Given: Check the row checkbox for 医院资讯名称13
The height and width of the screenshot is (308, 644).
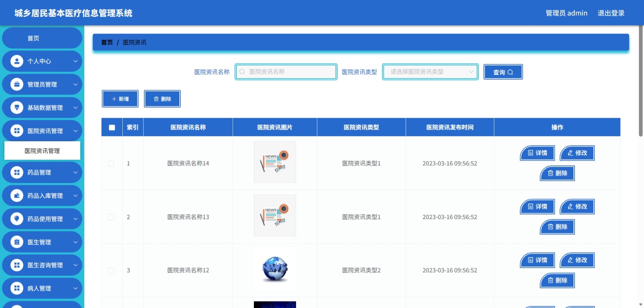Looking at the screenshot, I should pos(111,217).
